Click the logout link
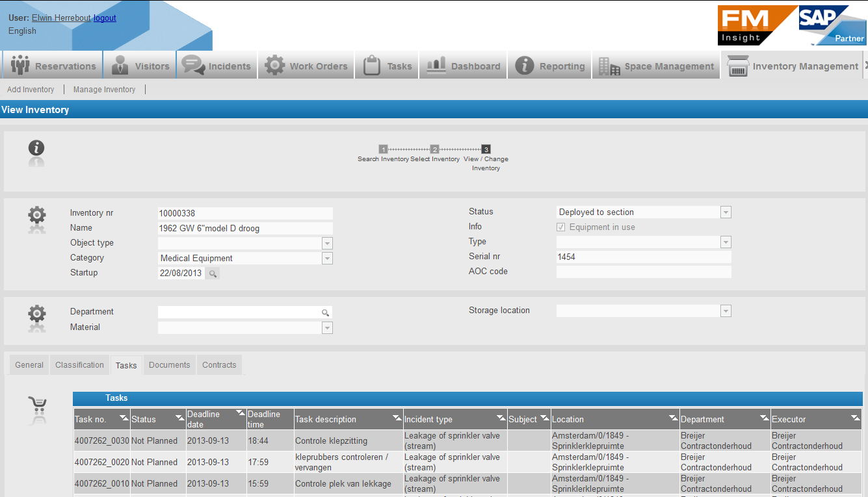 point(105,18)
